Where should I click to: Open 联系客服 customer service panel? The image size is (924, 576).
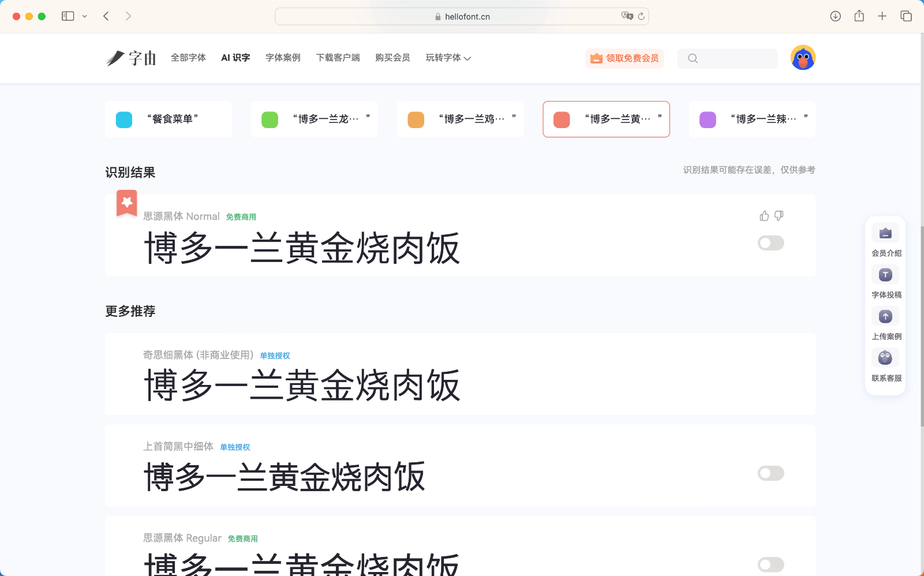[885, 358]
